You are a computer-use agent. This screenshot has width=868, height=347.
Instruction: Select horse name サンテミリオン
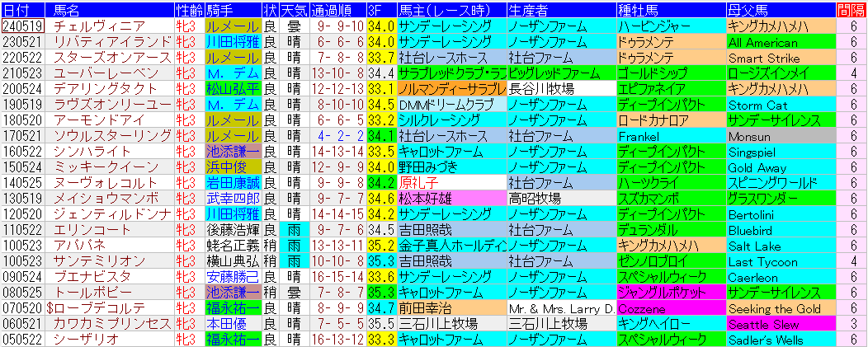pyautogui.click(x=98, y=261)
